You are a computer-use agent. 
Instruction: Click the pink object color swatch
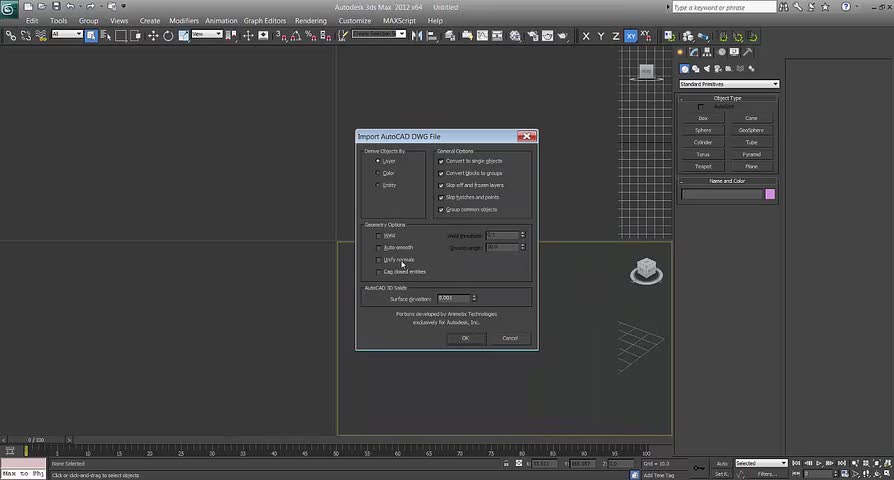tap(770, 194)
